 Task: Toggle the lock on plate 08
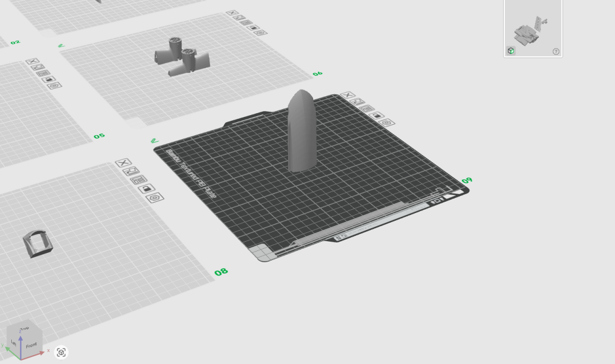pos(147,188)
